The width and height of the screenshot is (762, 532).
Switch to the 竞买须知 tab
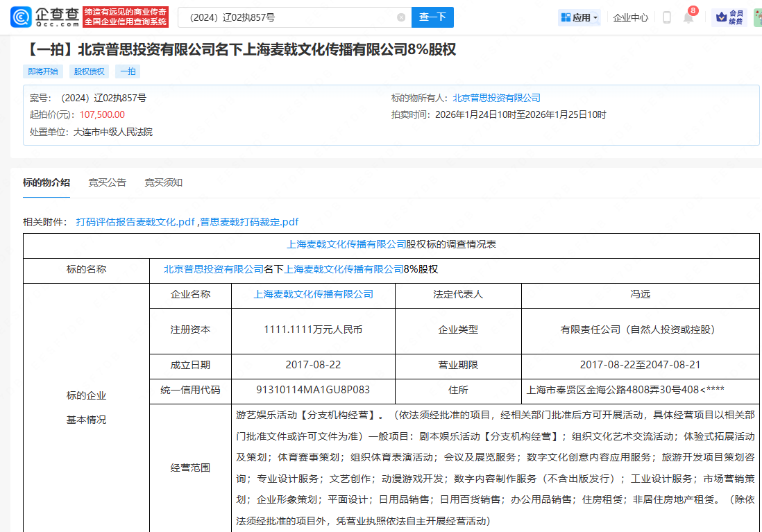click(x=164, y=182)
